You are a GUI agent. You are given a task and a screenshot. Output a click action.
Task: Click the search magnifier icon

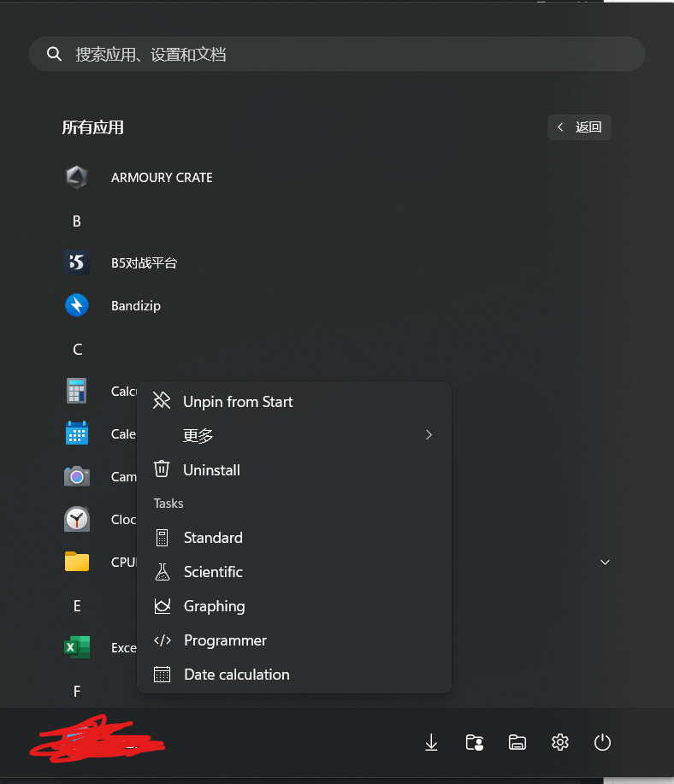pos(54,54)
